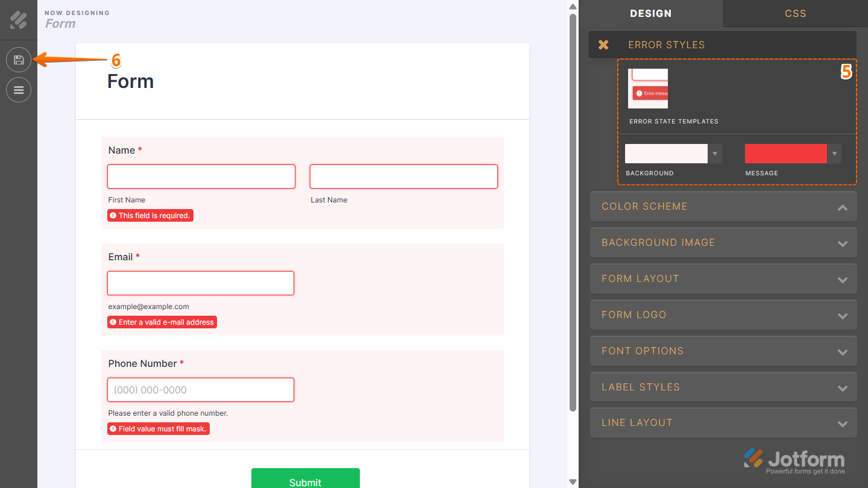The width and height of the screenshot is (868, 488).
Task: Click the error icon in 'This field is required'
Action: (113, 215)
